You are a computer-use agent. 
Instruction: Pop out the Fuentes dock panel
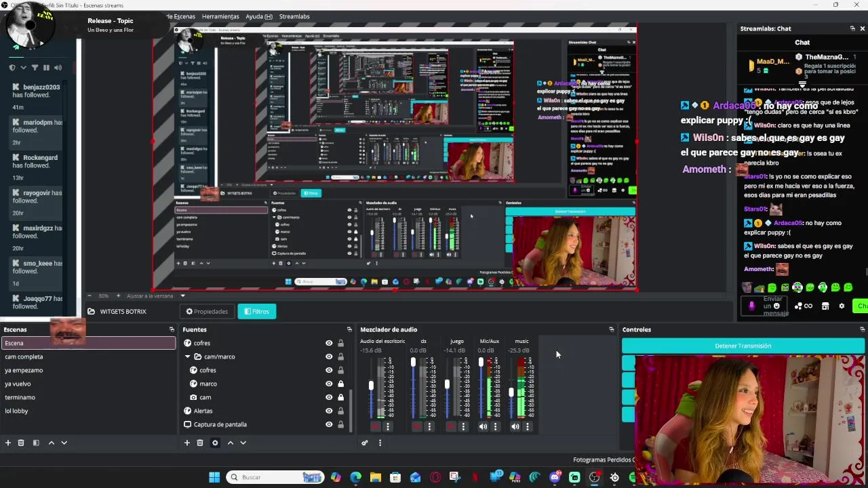(349, 329)
